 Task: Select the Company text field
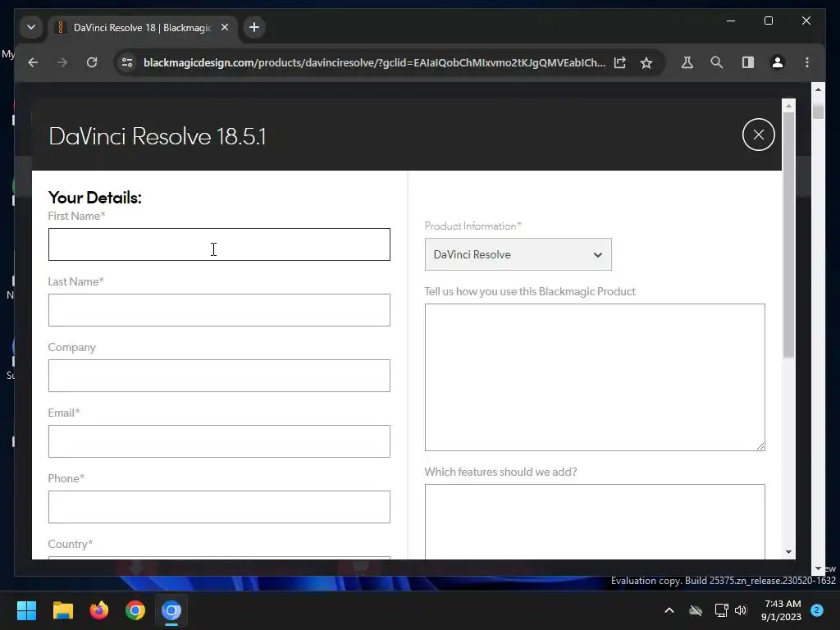[219, 376]
